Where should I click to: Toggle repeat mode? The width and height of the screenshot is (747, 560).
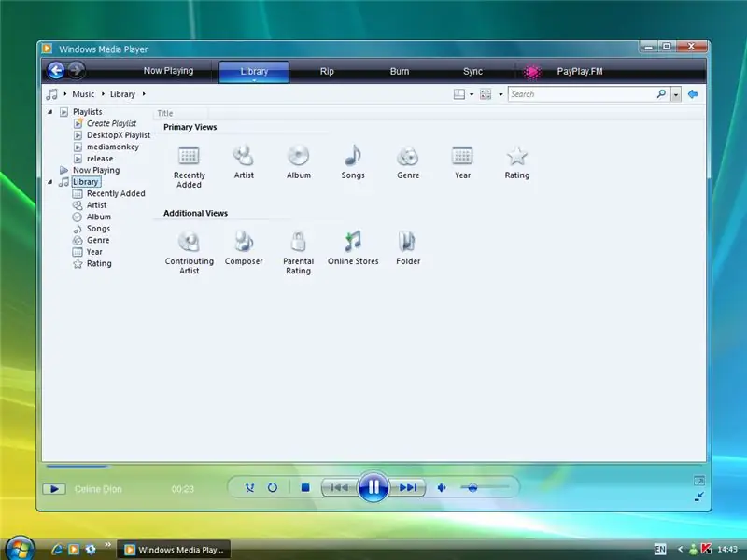(272, 487)
